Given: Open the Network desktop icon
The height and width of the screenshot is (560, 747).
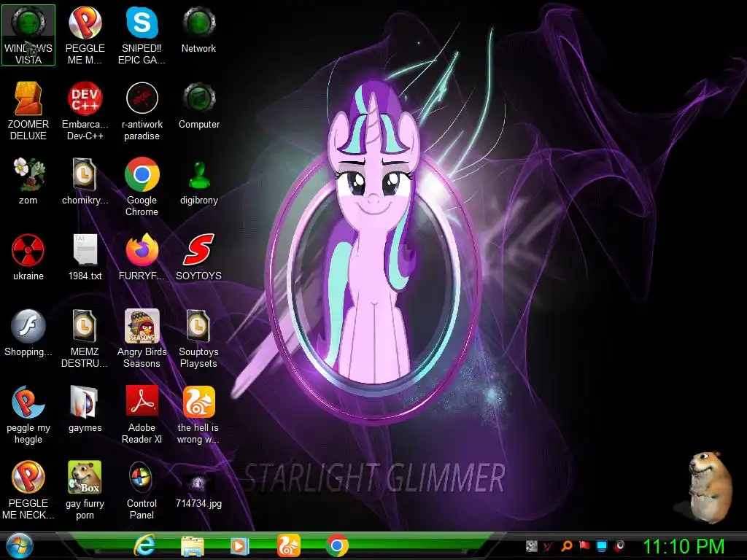Looking at the screenshot, I should pos(198,29).
